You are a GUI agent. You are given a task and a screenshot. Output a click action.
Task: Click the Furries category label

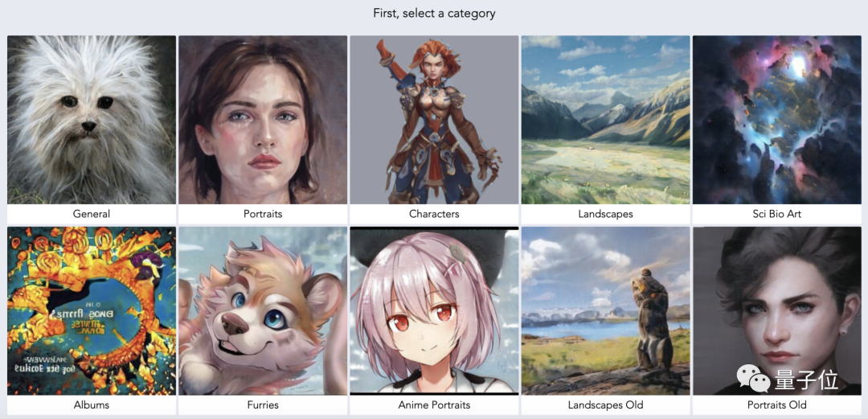pyautogui.click(x=263, y=405)
